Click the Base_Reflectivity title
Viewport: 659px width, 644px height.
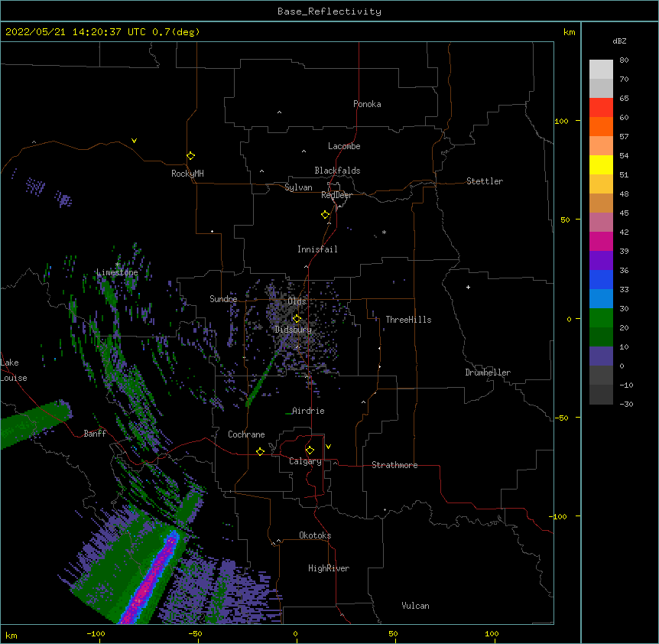click(x=329, y=11)
